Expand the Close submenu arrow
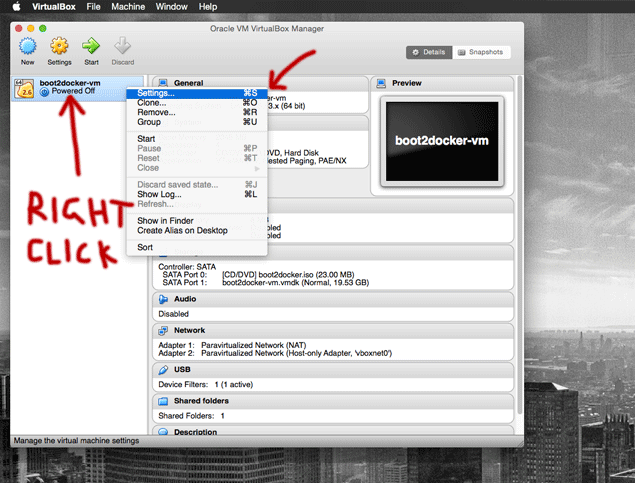Screen dimensions: 635x483 pos(257,168)
